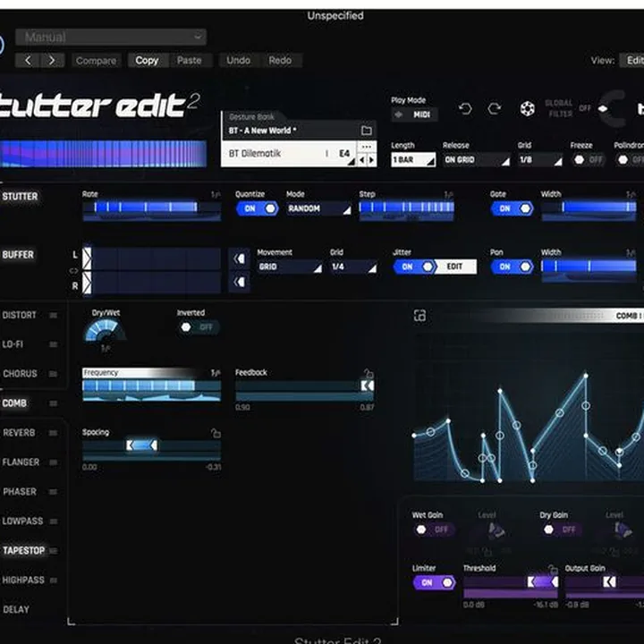Turn off the Limiter switch
Screen dimensions: 644x644
point(434,582)
